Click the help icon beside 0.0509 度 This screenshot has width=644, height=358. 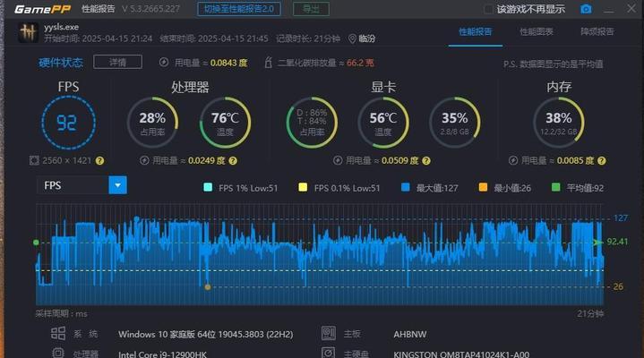[x=426, y=160]
